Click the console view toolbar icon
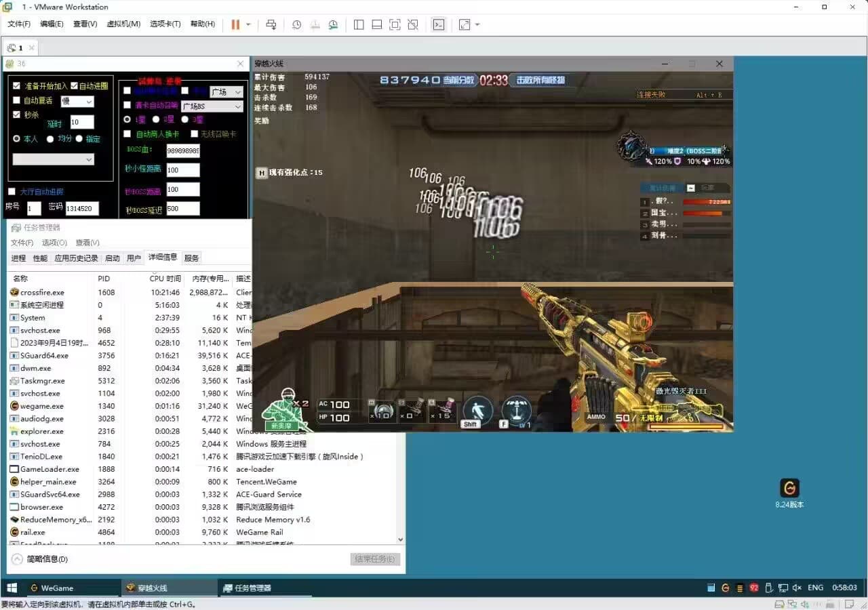Image resolution: width=868 pixels, height=610 pixels. [x=439, y=24]
